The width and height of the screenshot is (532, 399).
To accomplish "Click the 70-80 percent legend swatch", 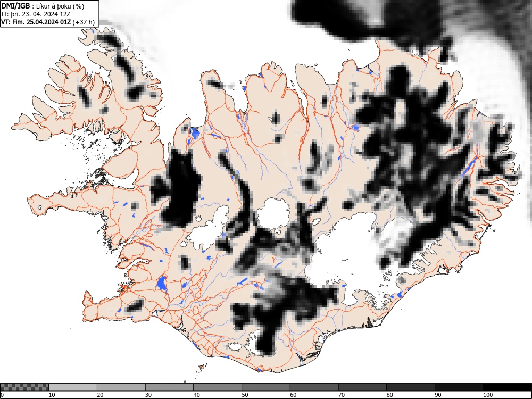I will (362, 387).
